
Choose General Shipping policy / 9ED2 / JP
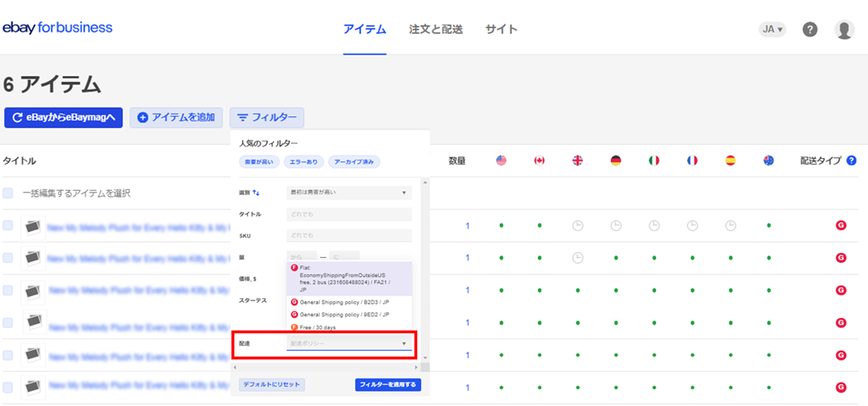[x=349, y=314]
